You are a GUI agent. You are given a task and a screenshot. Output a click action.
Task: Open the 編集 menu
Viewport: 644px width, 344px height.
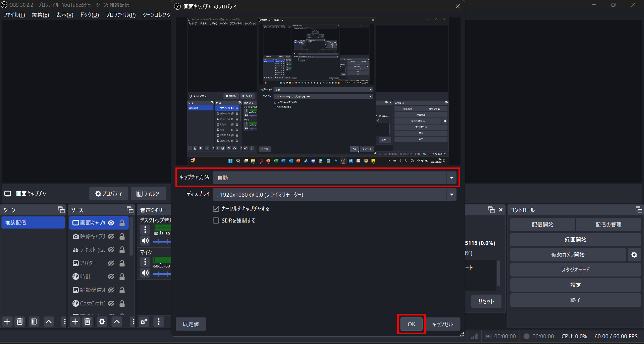pyautogui.click(x=40, y=15)
